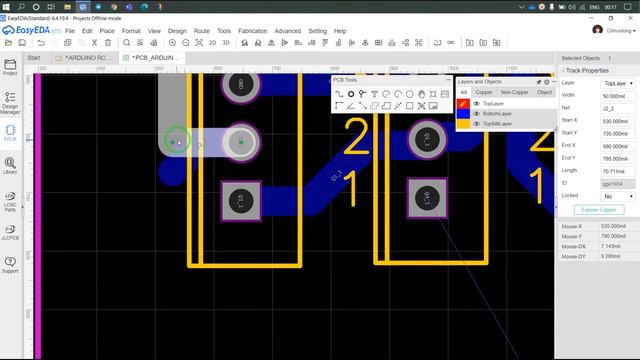Switch to the Start tab
The image size is (640, 360).
34,58
